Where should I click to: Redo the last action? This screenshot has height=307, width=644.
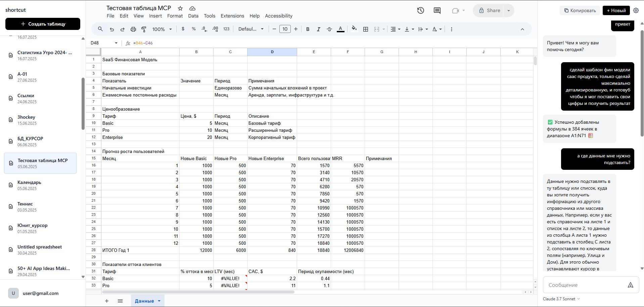point(123,29)
